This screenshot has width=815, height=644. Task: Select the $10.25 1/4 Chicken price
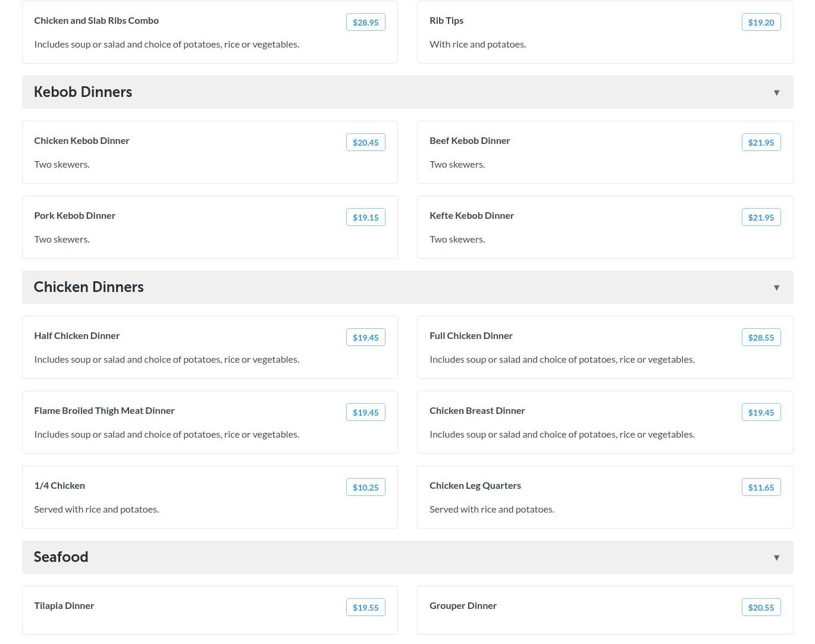click(365, 488)
